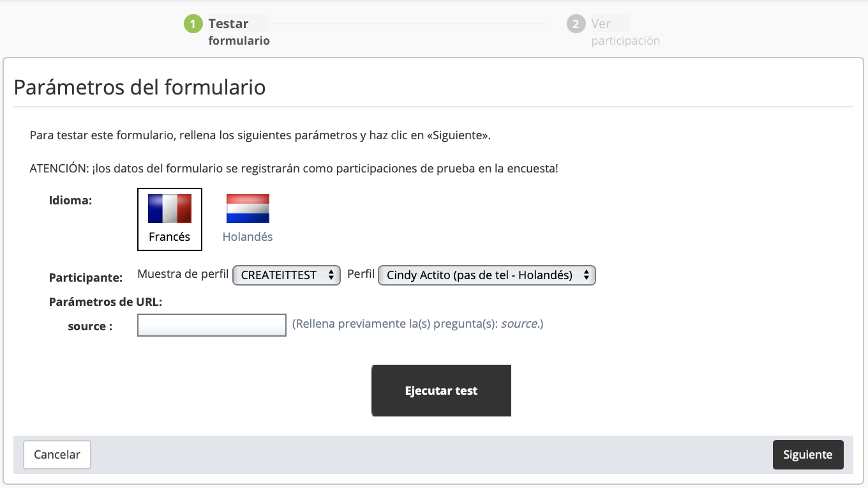Switch to the Ver participación step
Screen dimensions: 868x488
point(625,32)
